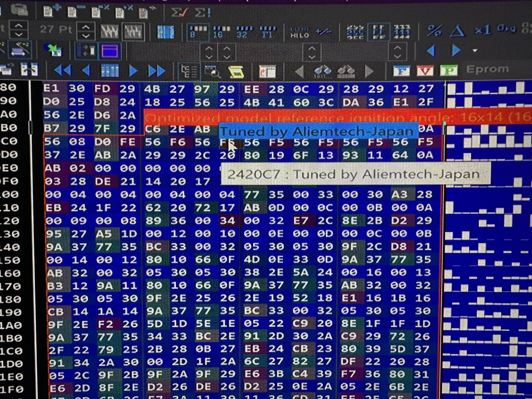Click the blue right arrow above the F V P buttons
The image size is (532, 399).
[456, 51]
